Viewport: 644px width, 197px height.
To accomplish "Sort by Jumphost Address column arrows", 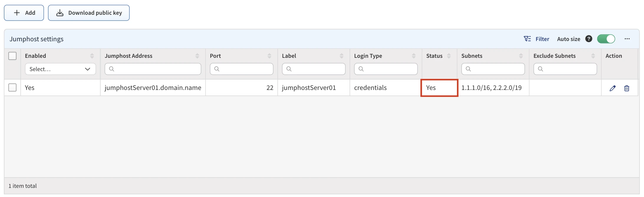I will click(197, 56).
